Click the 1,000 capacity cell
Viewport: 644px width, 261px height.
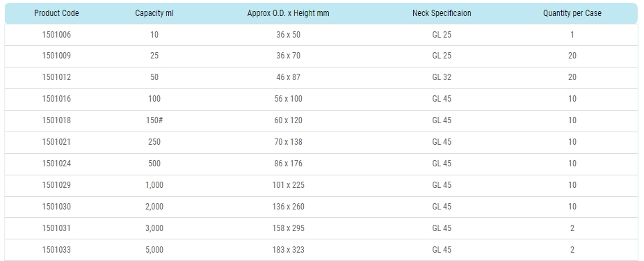(x=154, y=185)
